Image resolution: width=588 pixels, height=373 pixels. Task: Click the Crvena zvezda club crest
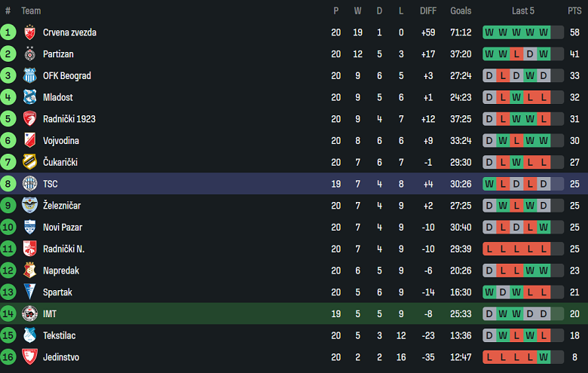(x=29, y=32)
